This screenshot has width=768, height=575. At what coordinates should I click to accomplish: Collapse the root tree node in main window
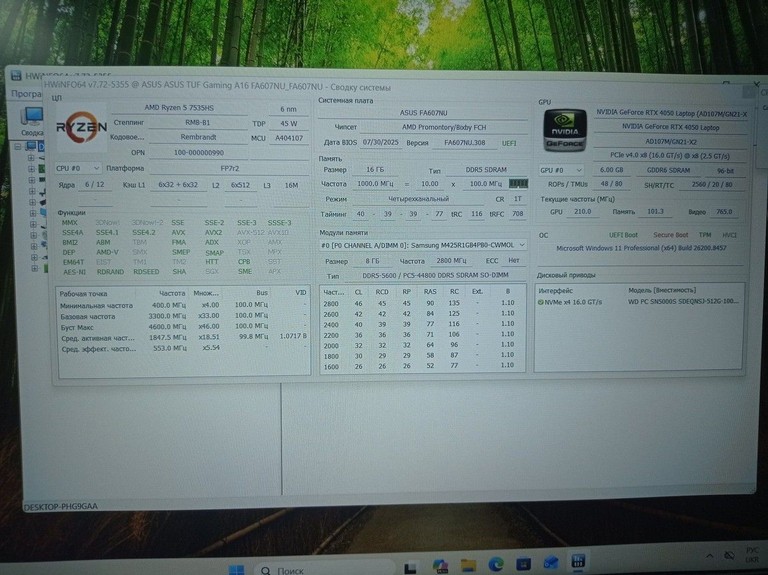tap(18, 146)
